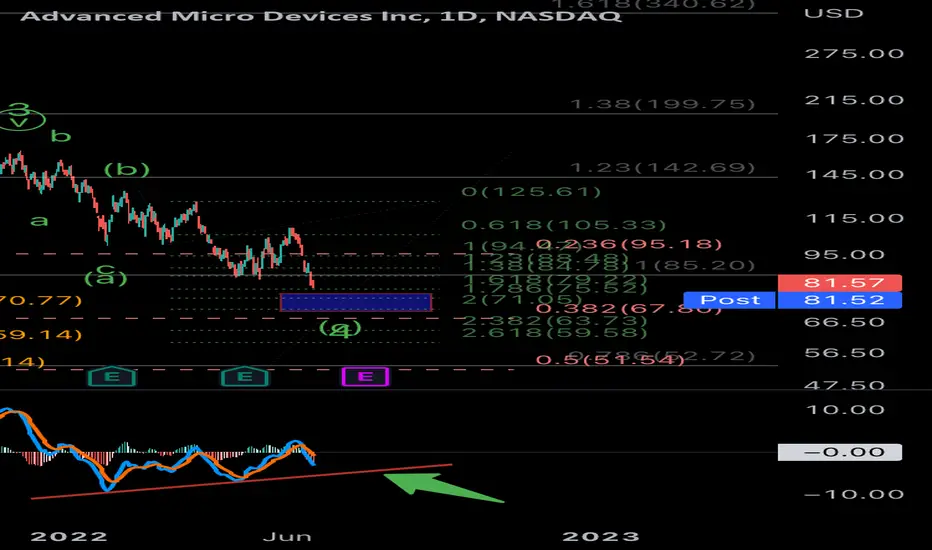Click the Jun time axis label
This screenshot has width=932, height=550.
tap(287, 537)
